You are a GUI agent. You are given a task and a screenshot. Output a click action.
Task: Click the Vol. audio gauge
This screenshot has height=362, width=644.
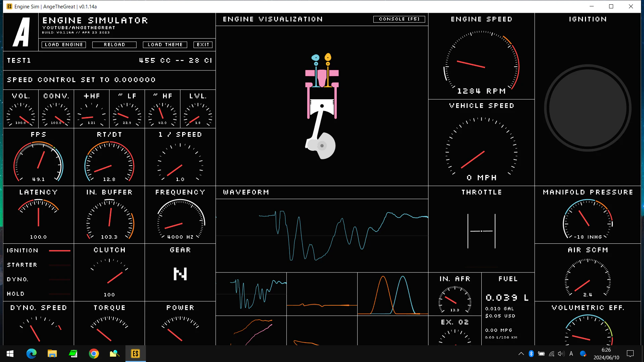(x=21, y=109)
